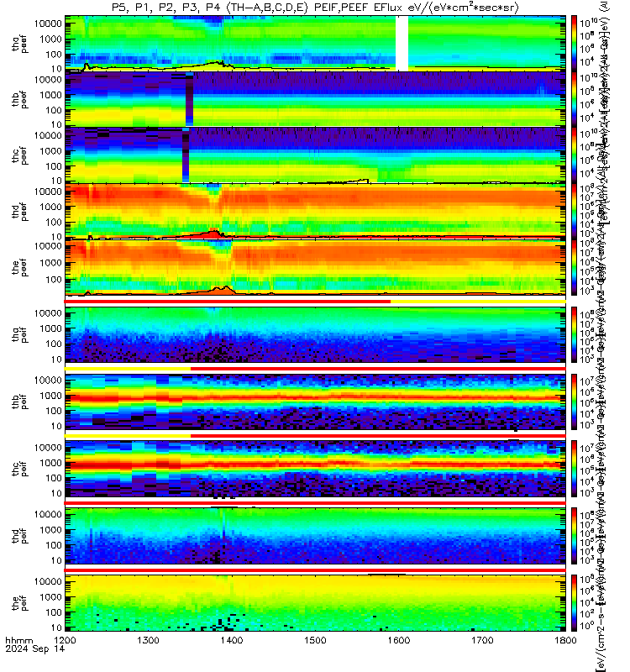Click the color scale bar beside thc peef
Image resolution: width=630 pixels, height=672 pixels.
tap(574, 155)
